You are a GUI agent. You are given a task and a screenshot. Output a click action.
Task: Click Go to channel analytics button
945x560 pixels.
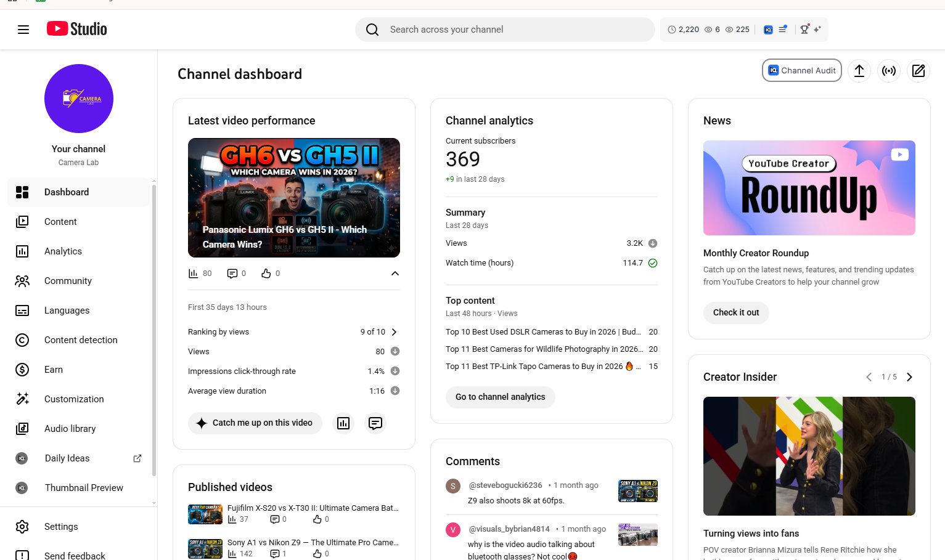point(501,397)
